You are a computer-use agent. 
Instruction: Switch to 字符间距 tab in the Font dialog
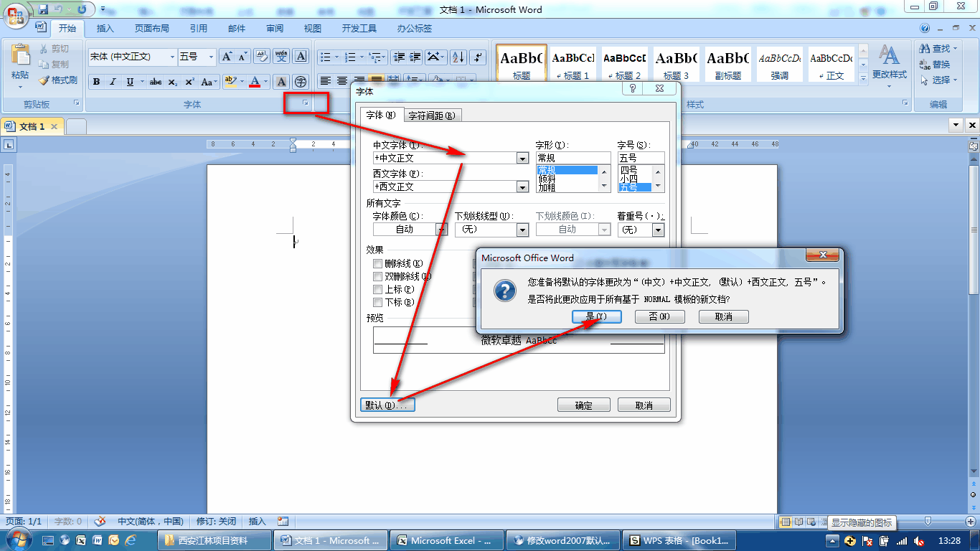coord(431,116)
